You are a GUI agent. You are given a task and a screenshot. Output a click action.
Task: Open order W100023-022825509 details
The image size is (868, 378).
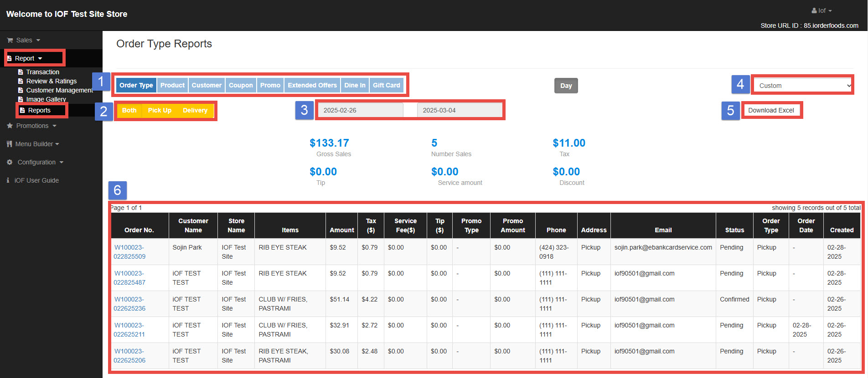(x=129, y=252)
